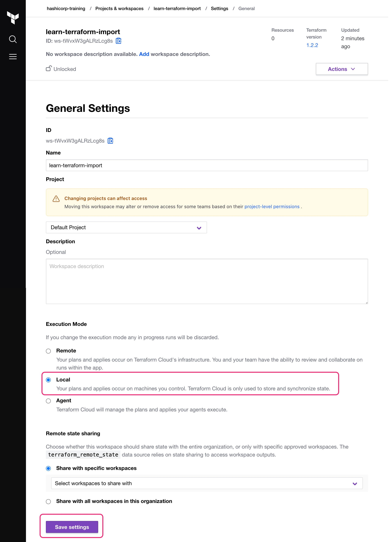This screenshot has width=392, height=542.
Task: Click the Terraform version 1.2.2 link
Action: point(312,45)
